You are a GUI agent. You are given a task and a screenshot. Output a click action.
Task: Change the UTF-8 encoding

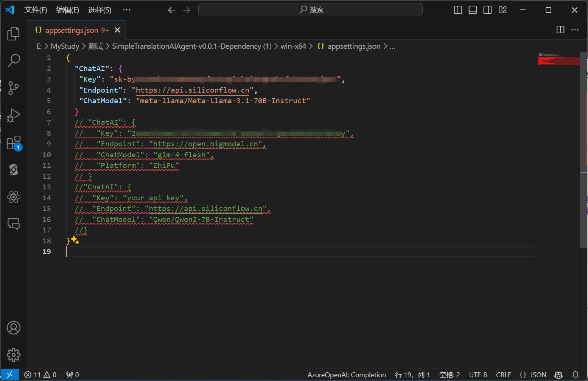click(478, 375)
